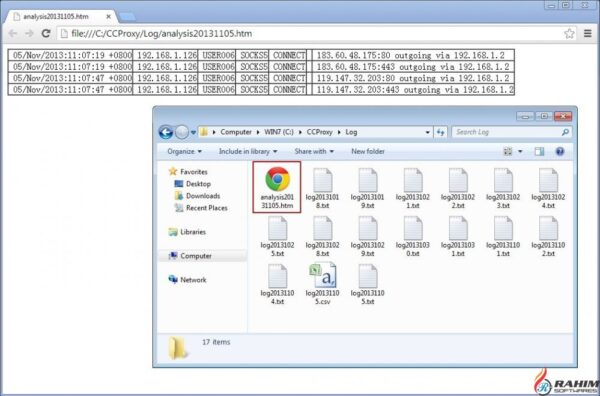Image resolution: width=600 pixels, height=396 pixels.
Task: Select the log20131102.txt file
Action: [x=548, y=236]
